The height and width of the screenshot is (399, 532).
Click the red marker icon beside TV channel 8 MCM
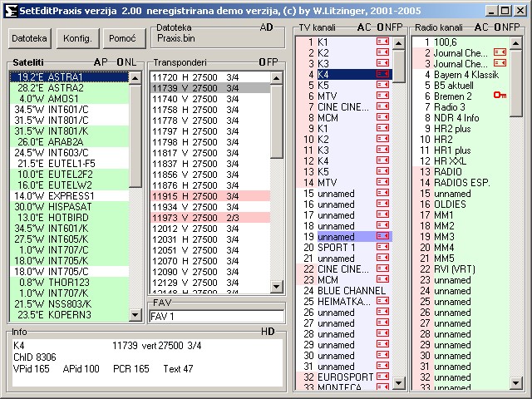[383, 117]
